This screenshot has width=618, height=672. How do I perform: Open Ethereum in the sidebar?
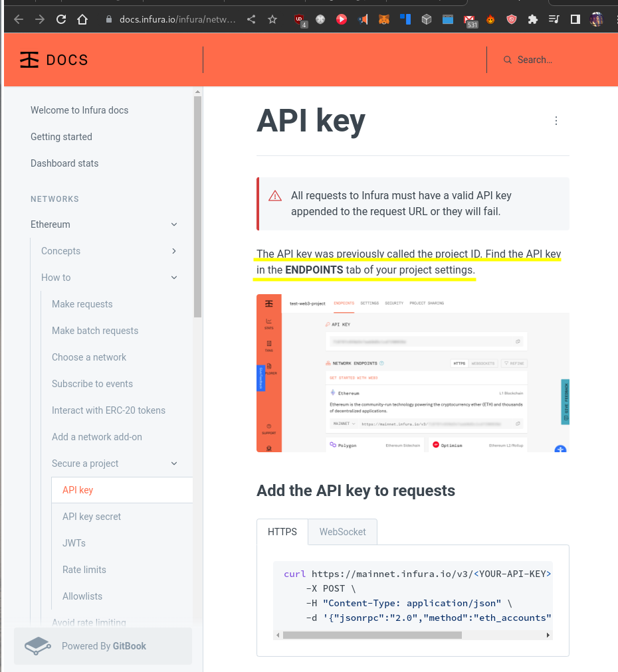[x=51, y=224]
